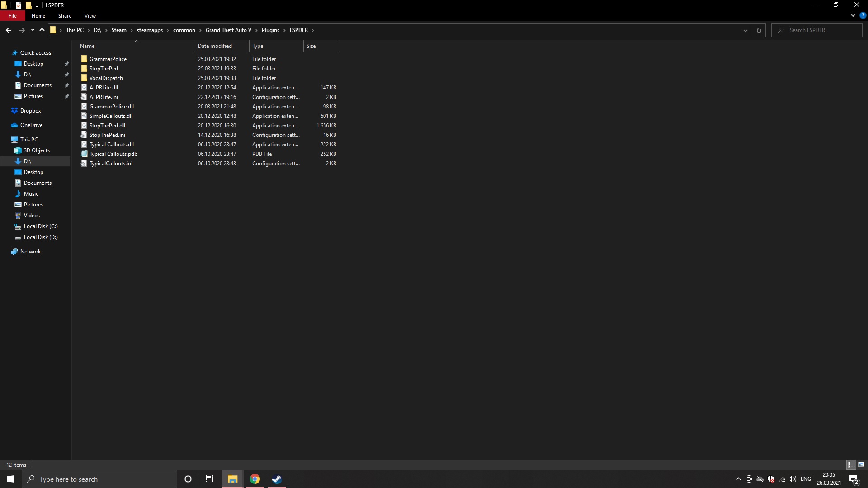The image size is (868, 488).
Task: Click the Back navigation arrow
Action: click(9, 30)
